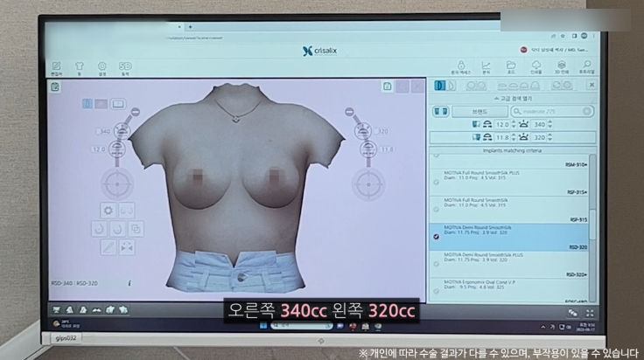
Task: Select fourth view angle icon in bottom bar
Action: (x=96, y=309)
